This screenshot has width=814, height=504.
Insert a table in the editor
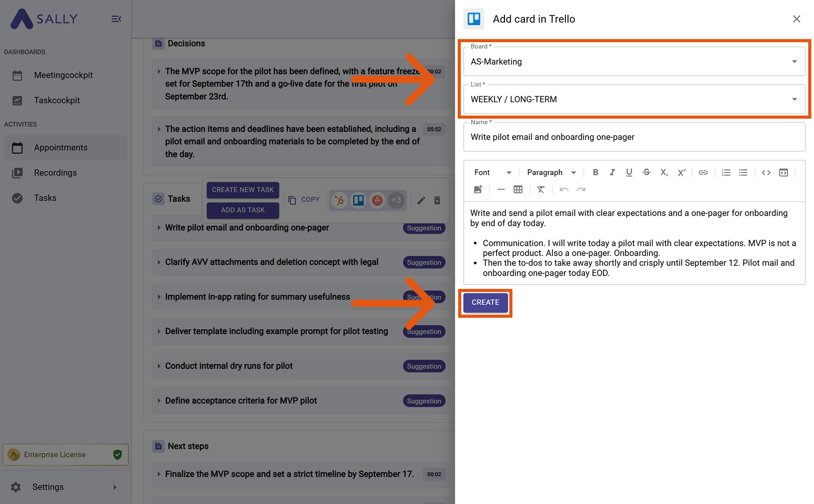pos(518,190)
